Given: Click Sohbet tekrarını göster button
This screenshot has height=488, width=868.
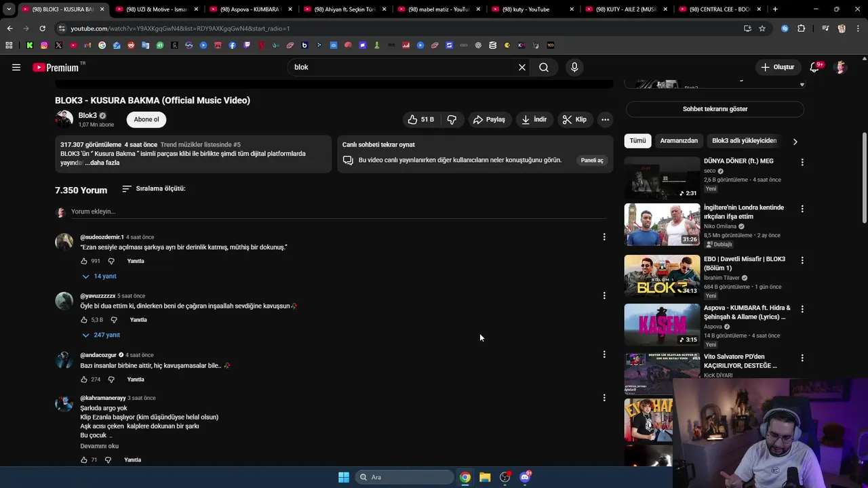Looking at the screenshot, I should [715, 109].
